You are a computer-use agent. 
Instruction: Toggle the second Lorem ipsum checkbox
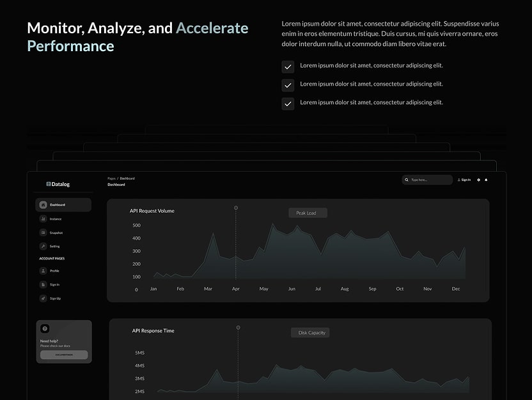(x=288, y=86)
